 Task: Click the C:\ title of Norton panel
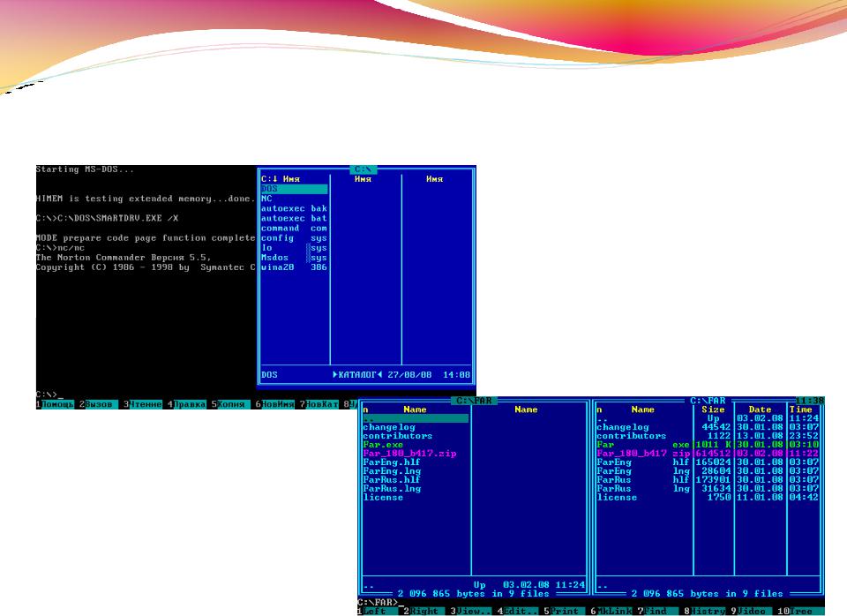click(x=363, y=169)
